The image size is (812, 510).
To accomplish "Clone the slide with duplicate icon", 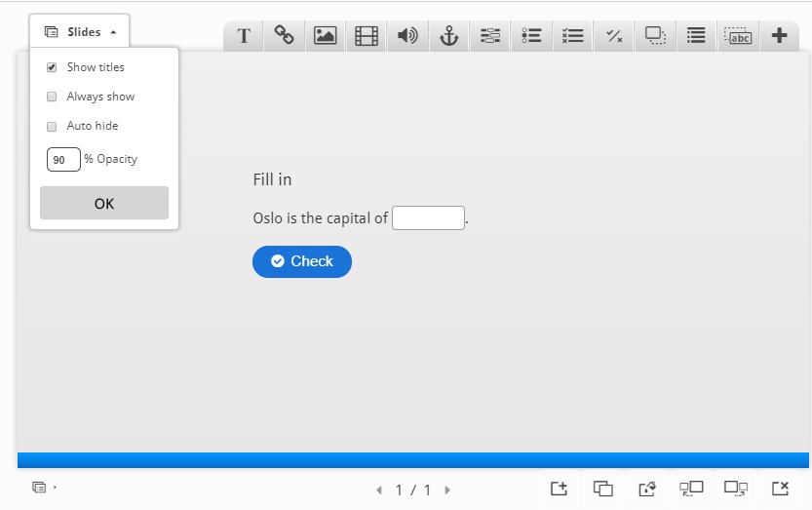I will (x=603, y=489).
